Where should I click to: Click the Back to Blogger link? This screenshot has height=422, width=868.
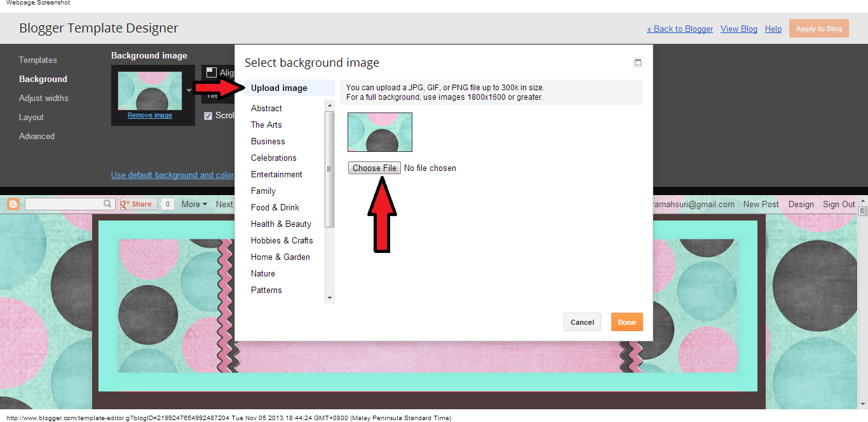680,29
